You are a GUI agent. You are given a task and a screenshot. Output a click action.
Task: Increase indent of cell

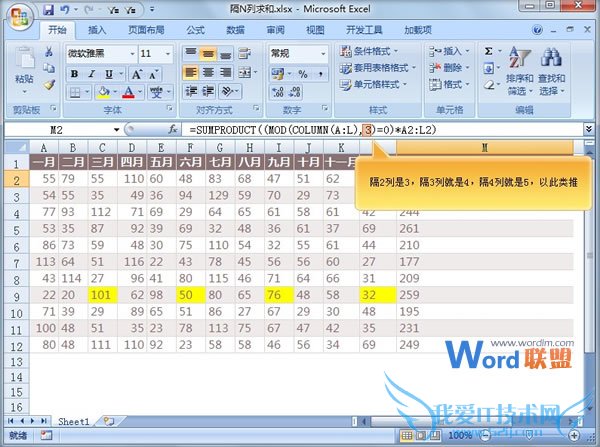pos(208,91)
